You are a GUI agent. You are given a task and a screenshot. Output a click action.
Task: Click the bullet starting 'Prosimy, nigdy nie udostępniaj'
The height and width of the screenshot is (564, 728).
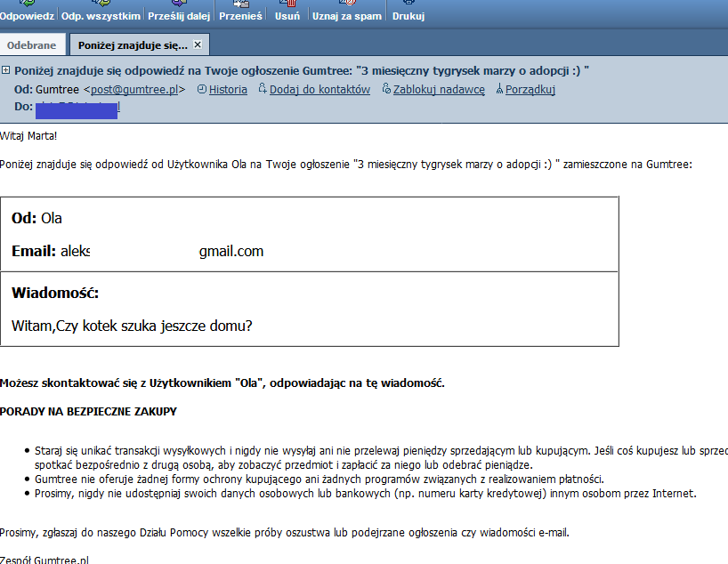[366, 494]
